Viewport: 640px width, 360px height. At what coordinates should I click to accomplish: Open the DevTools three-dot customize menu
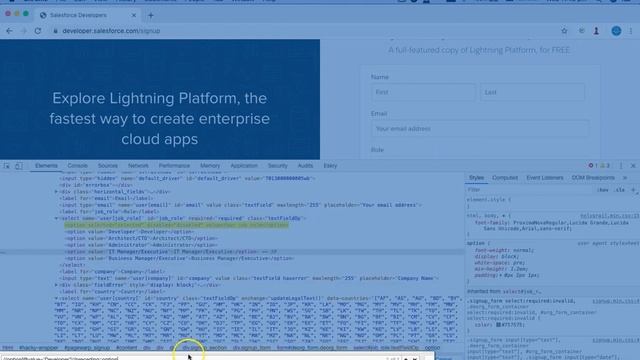coord(621,166)
